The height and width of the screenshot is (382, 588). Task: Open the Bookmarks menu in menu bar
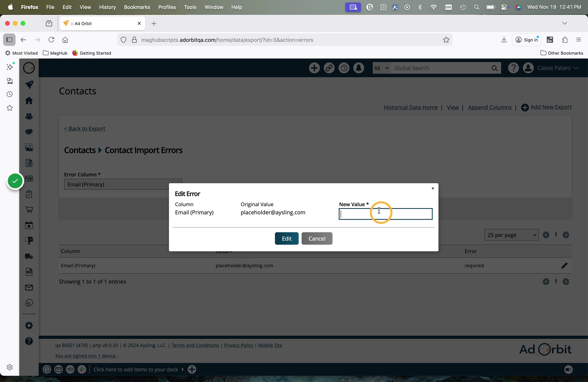[137, 7]
